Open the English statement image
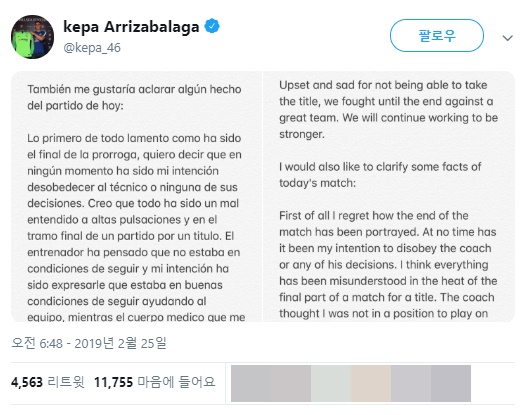 pos(389,196)
